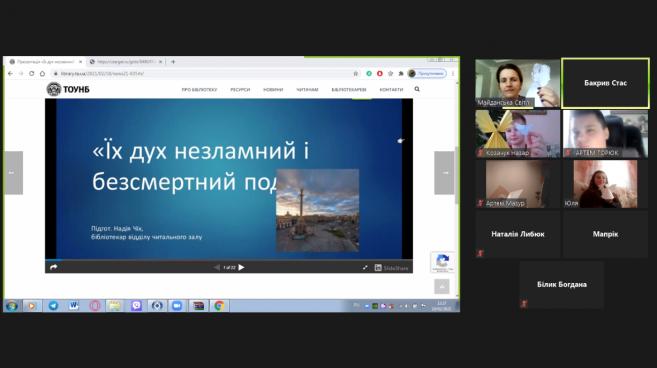
Task: Open the КОНТАКТИ menu item
Action: point(391,90)
